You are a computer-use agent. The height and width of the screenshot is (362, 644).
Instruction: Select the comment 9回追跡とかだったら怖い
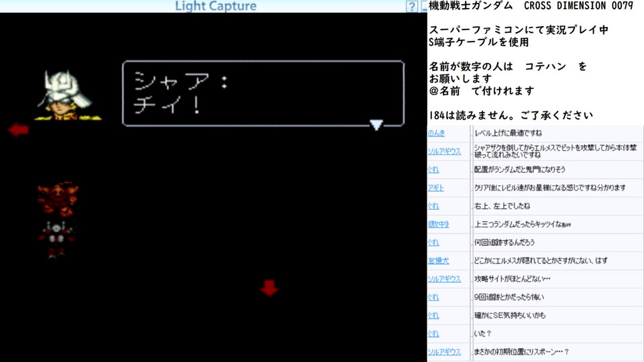[509, 297]
